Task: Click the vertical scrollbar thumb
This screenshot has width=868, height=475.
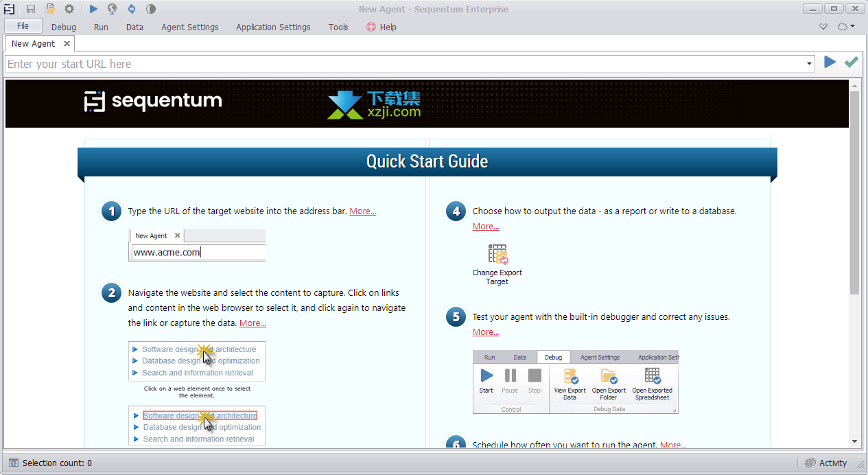Action: point(854,192)
